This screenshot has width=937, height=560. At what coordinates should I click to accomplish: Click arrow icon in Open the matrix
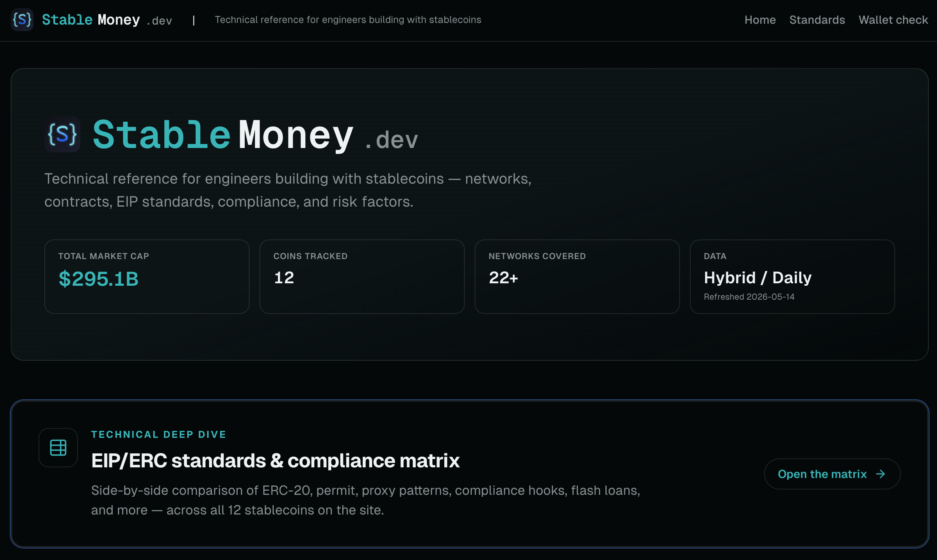pos(880,474)
